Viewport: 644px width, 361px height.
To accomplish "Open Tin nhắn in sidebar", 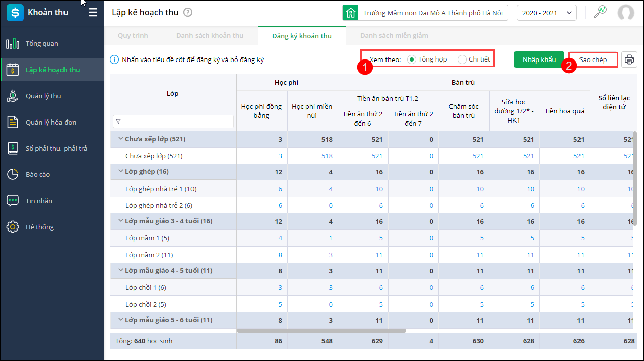I will 39,201.
